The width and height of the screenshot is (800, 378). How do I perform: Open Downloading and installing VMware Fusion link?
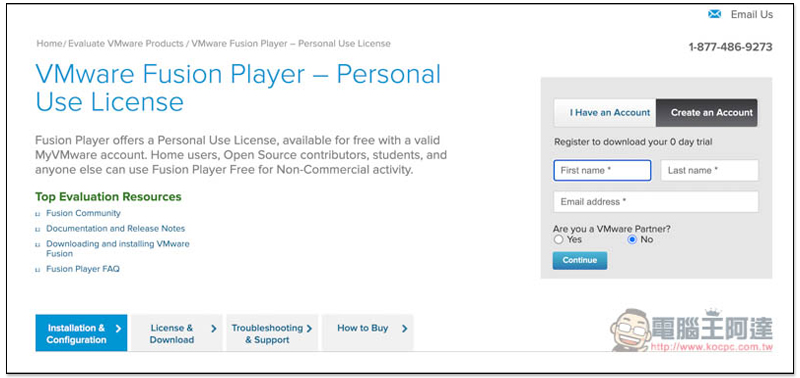[x=118, y=248]
